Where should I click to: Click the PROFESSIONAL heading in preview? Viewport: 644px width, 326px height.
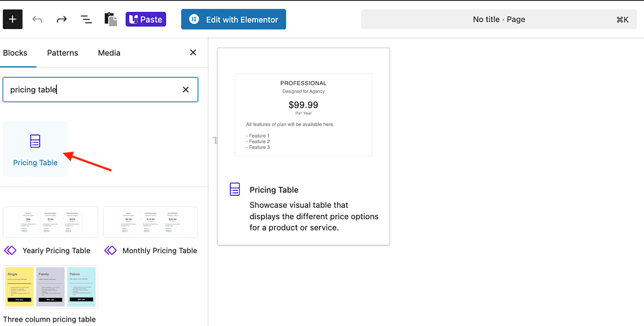(304, 84)
